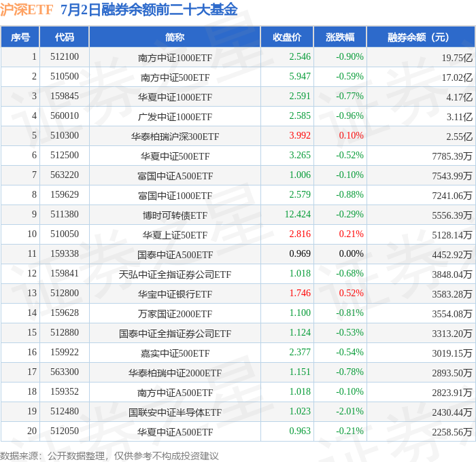The width and height of the screenshot is (476, 462).
Task: Click the name 南方中证A500ETF
Action: (x=175, y=393)
